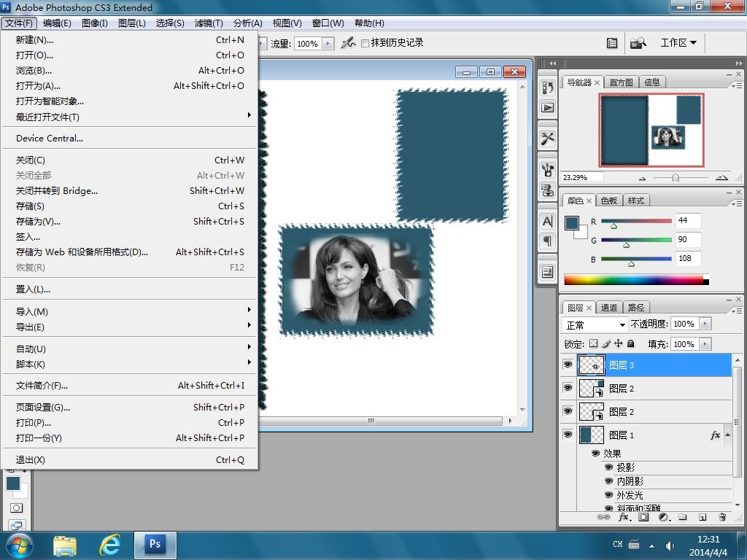Open the Clone Source stamp panel icon
The image size is (747, 560).
tap(548, 190)
